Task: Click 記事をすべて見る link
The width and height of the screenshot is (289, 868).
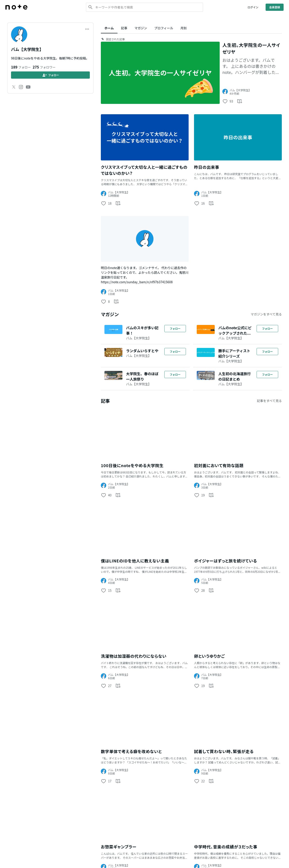Action: 269,401
